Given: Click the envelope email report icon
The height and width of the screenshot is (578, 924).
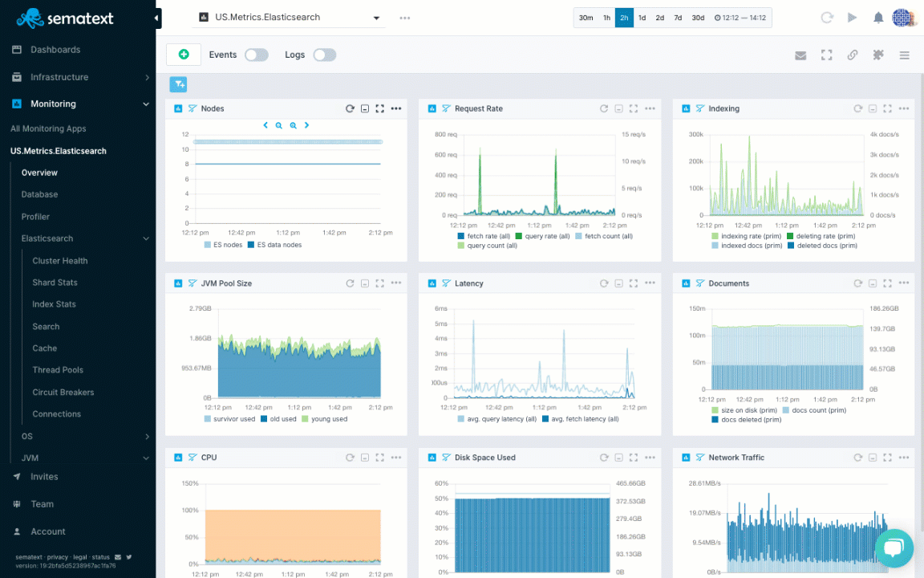Looking at the screenshot, I should pyautogui.click(x=800, y=55).
